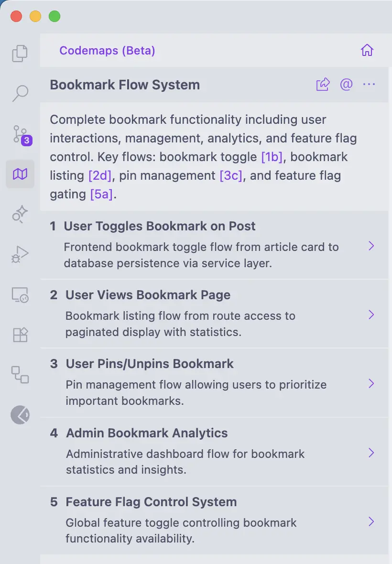Screen dimensions: 392x564
Task: Click the Codemaps home icon
Action: pyautogui.click(x=367, y=50)
